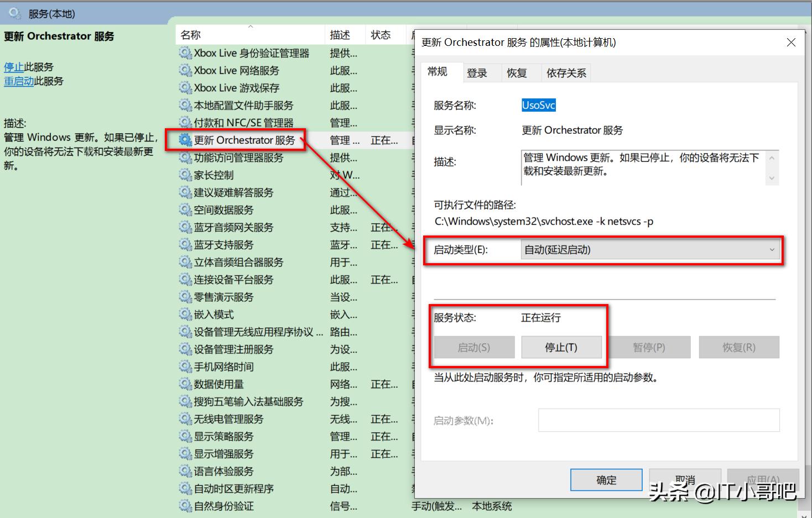Click the 数据使用量 service icon
812x518 pixels.
click(x=185, y=384)
